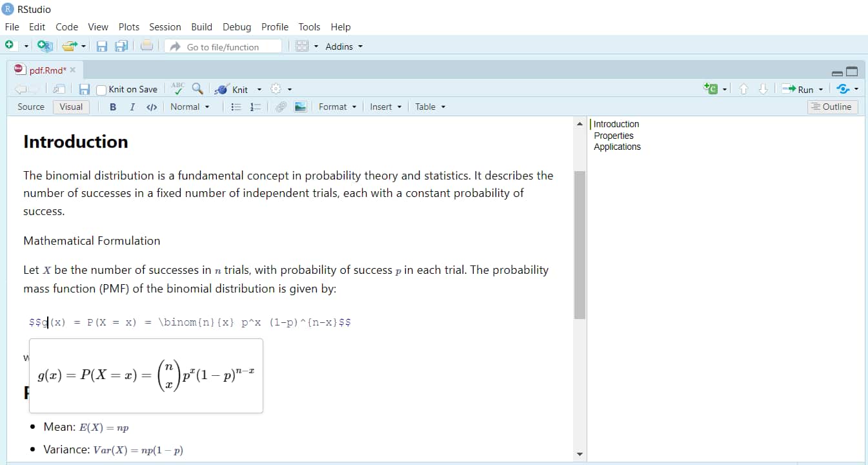Open the Session menu
This screenshot has width=868, height=465.
pos(165,26)
